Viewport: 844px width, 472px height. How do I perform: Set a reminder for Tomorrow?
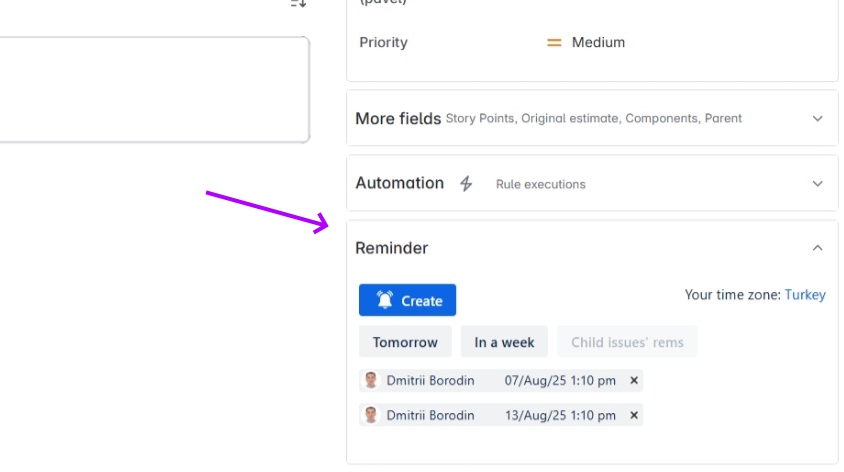(x=405, y=342)
